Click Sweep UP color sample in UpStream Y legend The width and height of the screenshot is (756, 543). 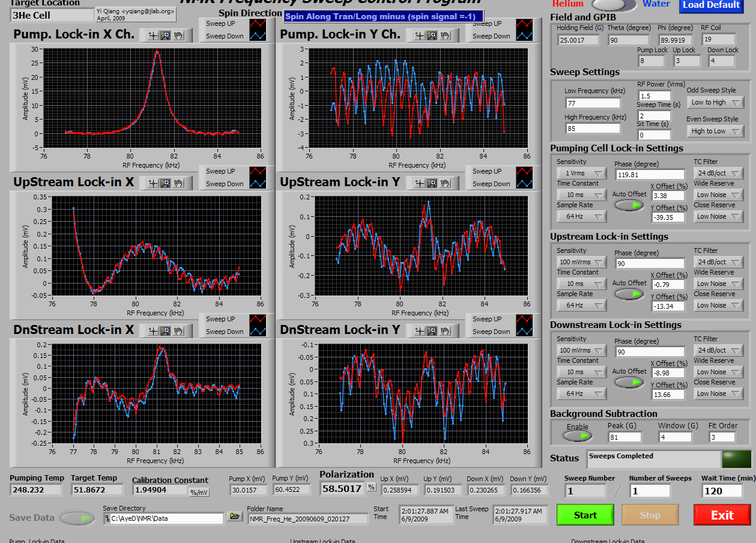tap(524, 171)
